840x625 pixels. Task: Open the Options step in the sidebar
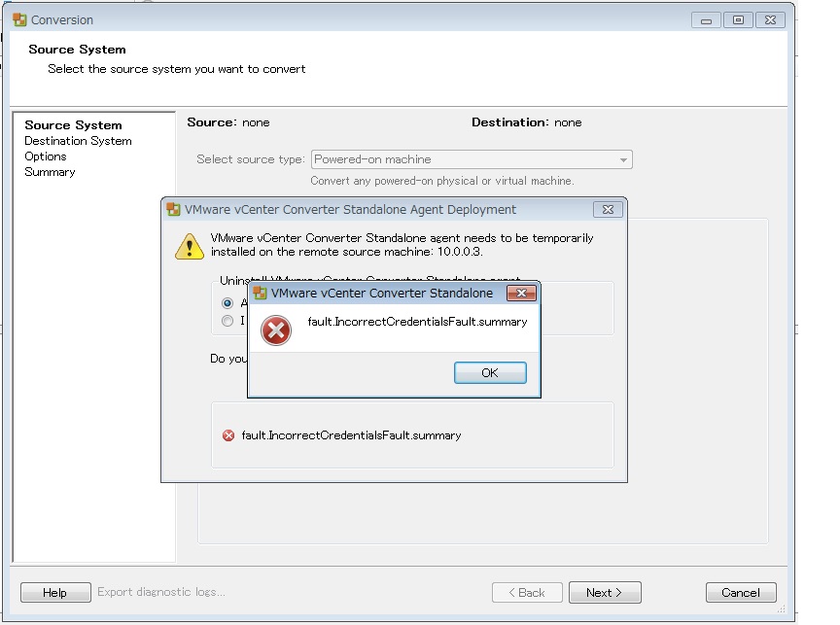(46, 156)
